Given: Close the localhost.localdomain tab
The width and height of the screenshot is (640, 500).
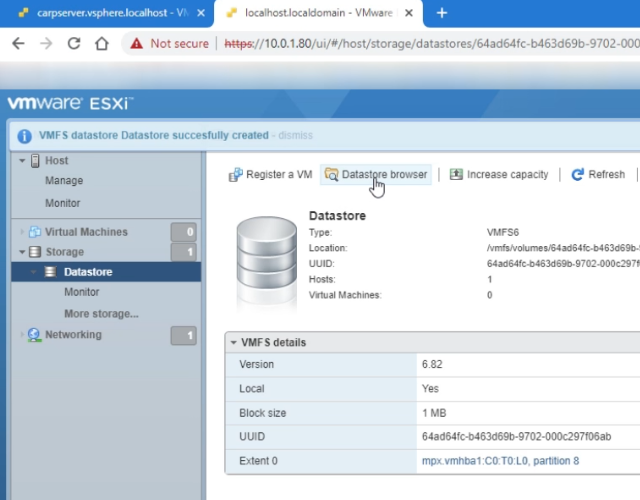Looking at the screenshot, I should click(x=409, y=13).
